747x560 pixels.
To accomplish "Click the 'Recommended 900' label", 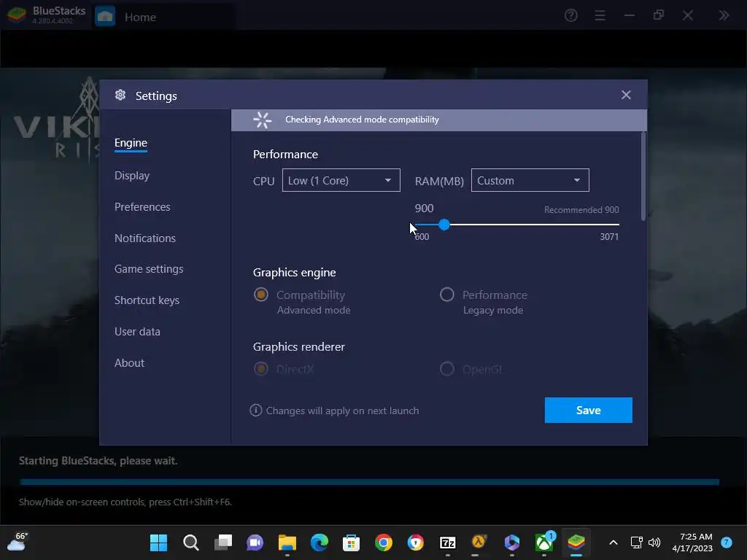I will [581, 209].
